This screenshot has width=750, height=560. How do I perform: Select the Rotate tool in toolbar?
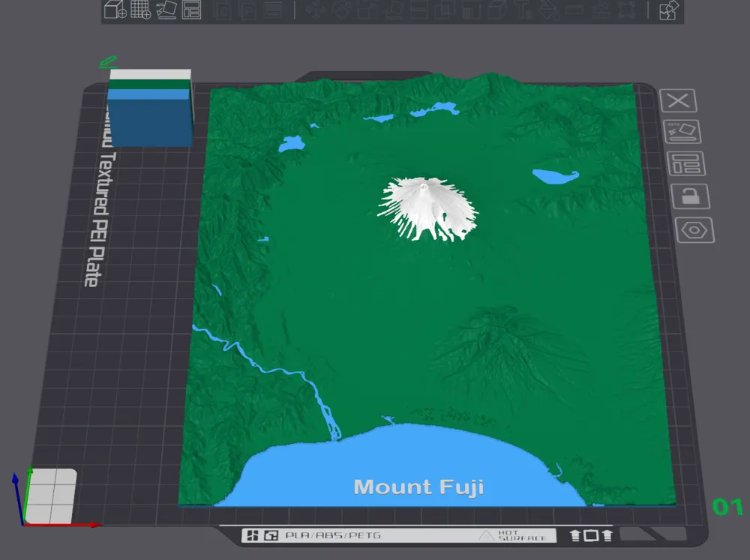tap(342, 10)
